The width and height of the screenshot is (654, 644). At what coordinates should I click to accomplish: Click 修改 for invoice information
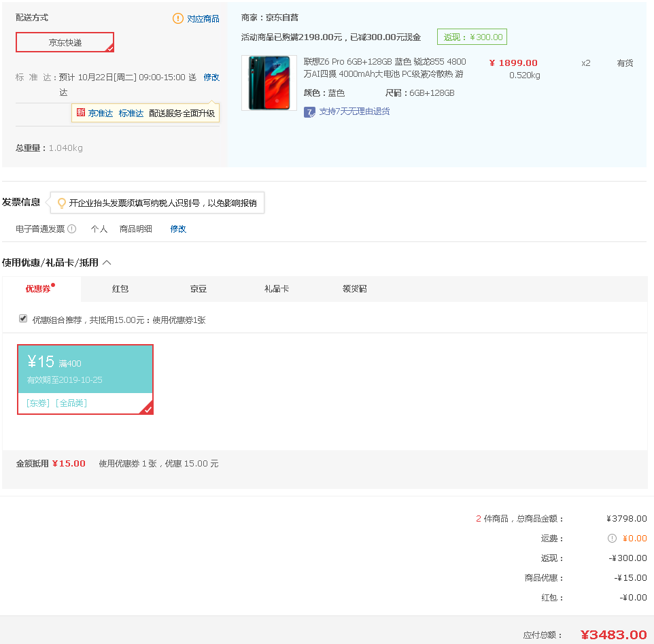tap(178, 228)
